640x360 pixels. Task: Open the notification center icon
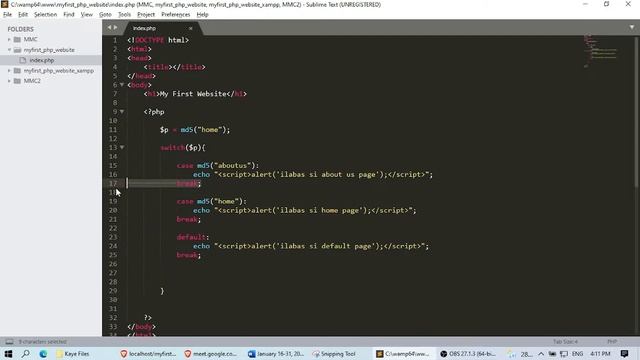(x=624, y=354)
